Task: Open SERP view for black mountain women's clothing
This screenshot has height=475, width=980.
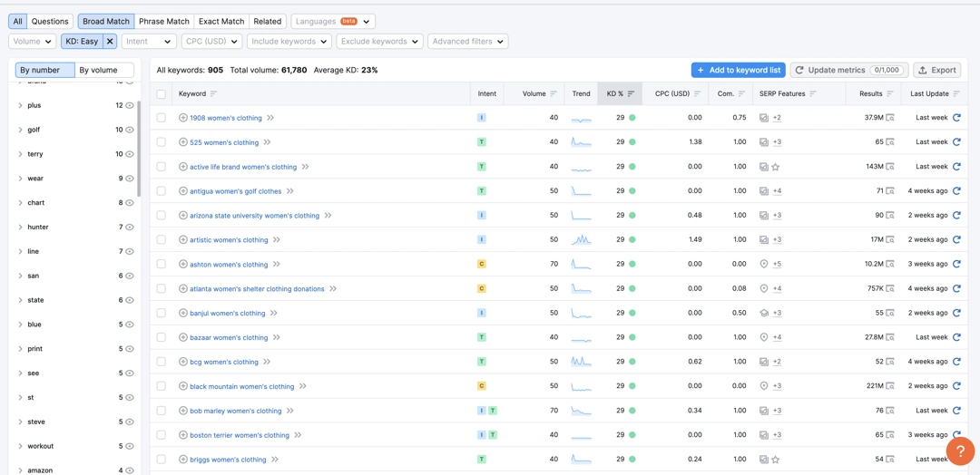Action: (x=890, y=386)
